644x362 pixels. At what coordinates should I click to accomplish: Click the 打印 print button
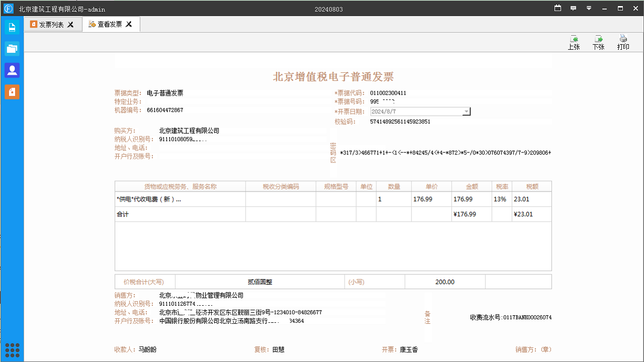623,42
